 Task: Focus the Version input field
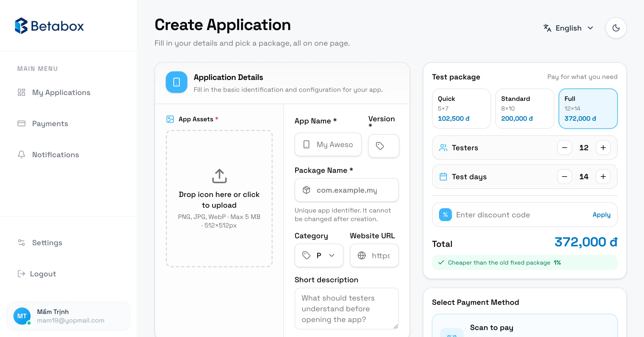pos(383,146)
